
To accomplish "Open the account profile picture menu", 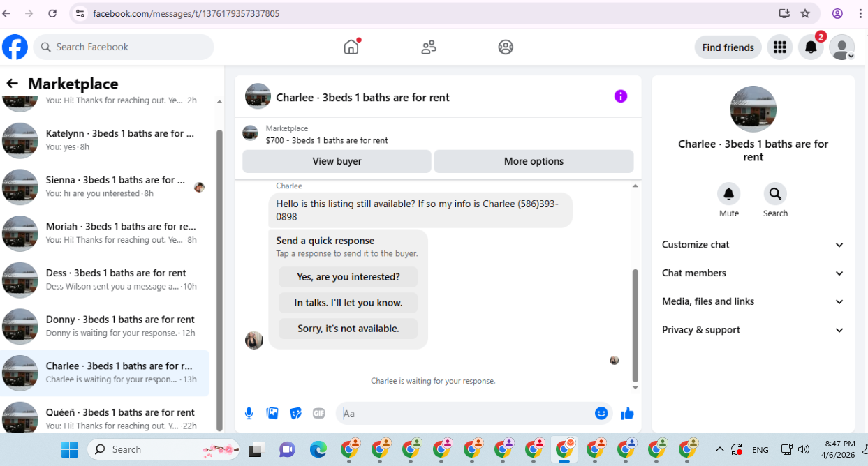I will pos(842,47).
